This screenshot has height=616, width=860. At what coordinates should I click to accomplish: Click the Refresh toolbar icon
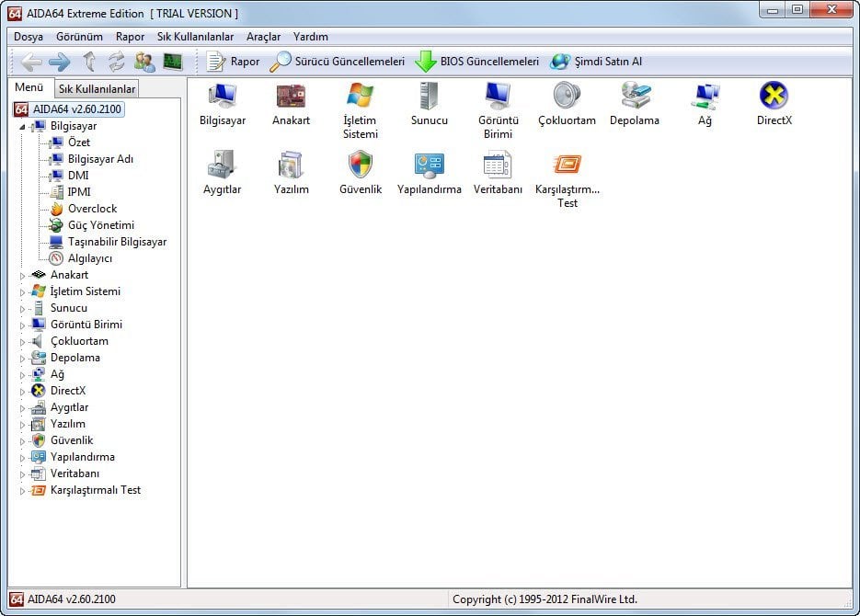(x=116, y=62)
